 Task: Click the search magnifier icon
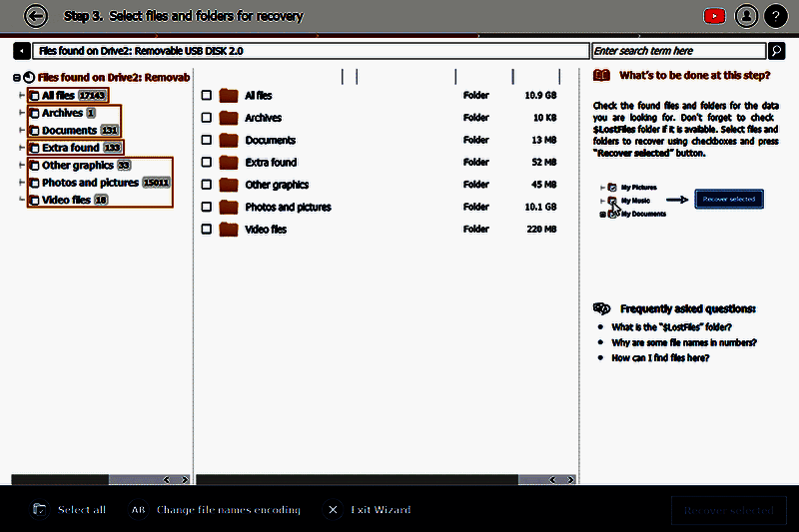tap(776, 51)
